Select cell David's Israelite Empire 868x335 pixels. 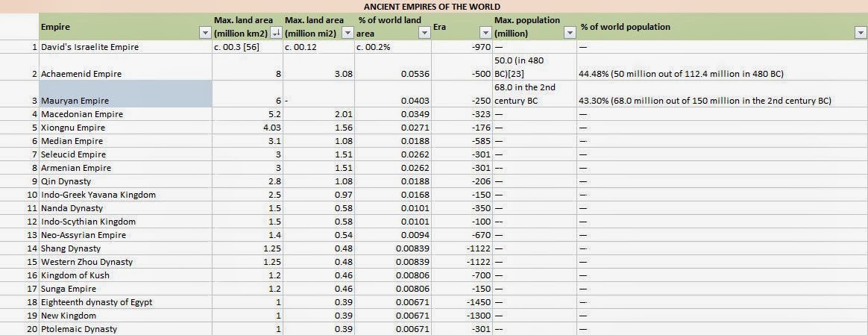[x=125, y=47]
